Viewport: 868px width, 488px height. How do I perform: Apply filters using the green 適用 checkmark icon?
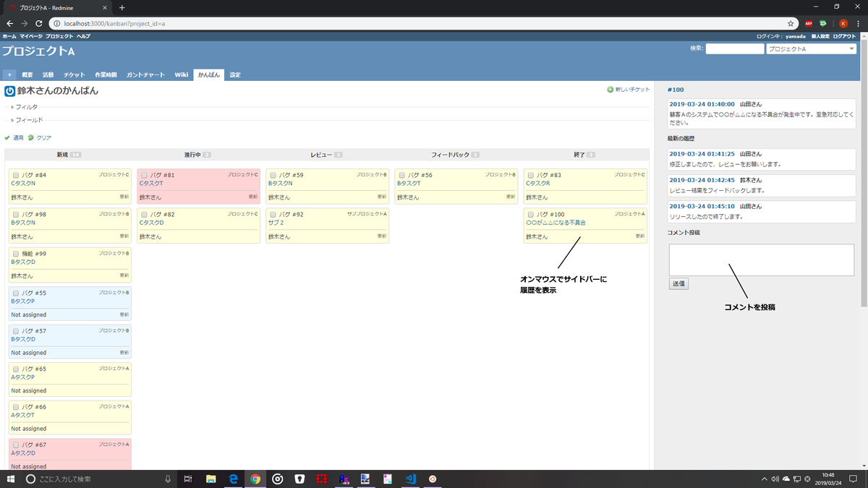(x=7, y=137)
